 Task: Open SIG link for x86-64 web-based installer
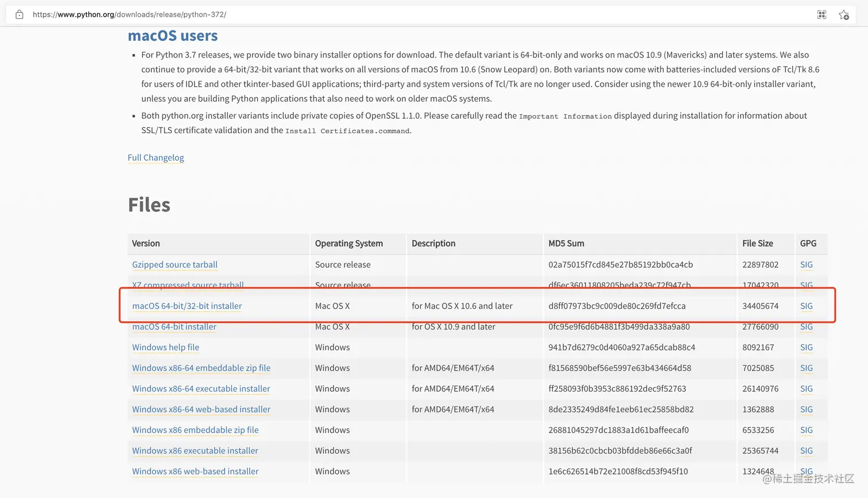click(806, 410)
